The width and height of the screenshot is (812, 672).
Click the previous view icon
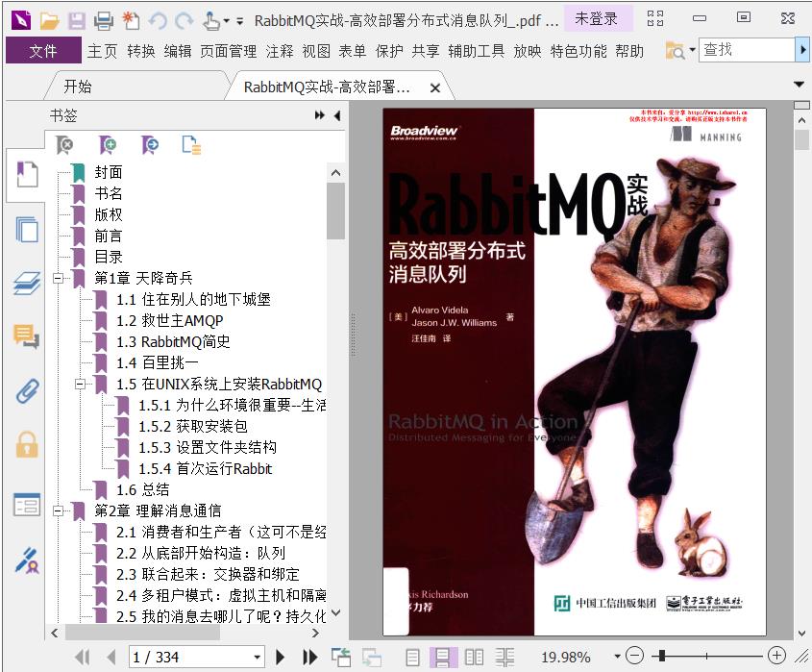pyautogui.click(x=341, y=657)
